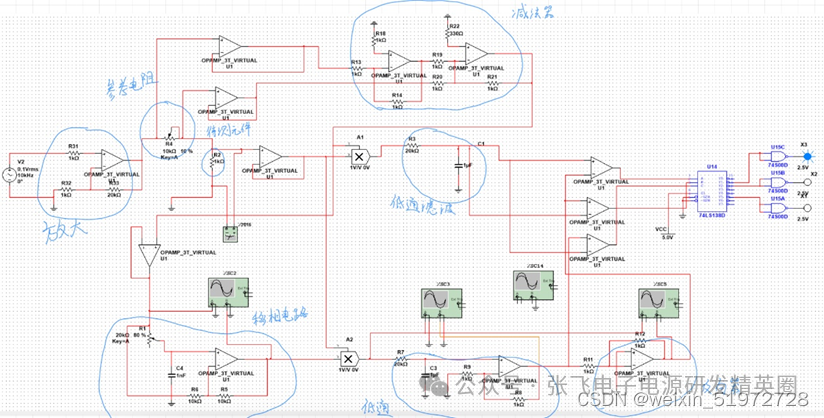
Task: Select resistor R14
Action: pos(397,100)
